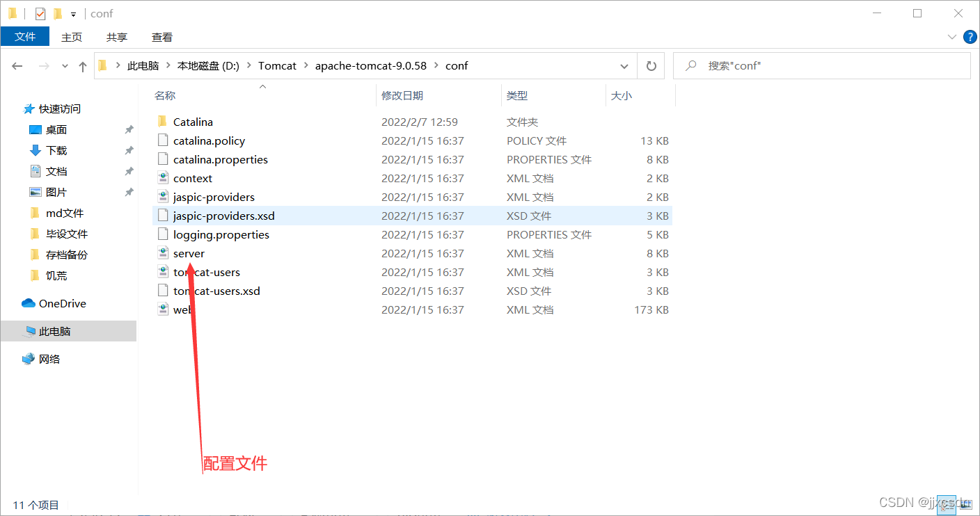Open the 饥荒 folder in navigation pane

(x=56, y=275)
